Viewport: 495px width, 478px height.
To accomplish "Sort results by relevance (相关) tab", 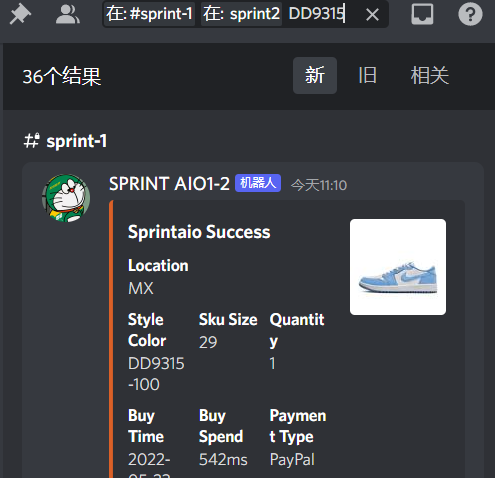I will pos(430,75).
